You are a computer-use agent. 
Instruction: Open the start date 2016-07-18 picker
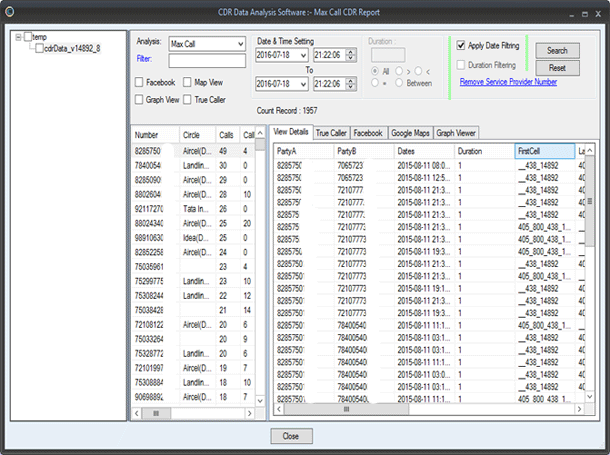tap(303, 55)
